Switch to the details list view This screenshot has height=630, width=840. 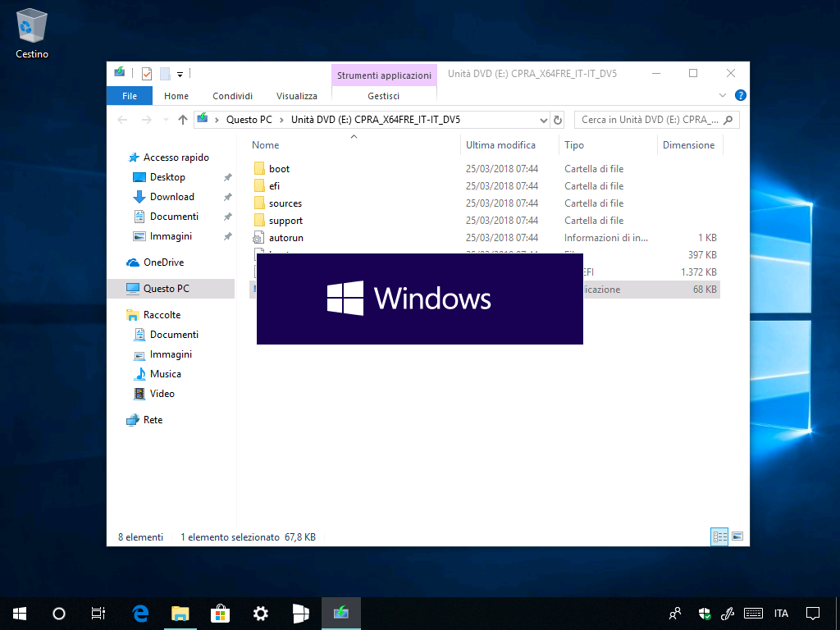(719, 536)
